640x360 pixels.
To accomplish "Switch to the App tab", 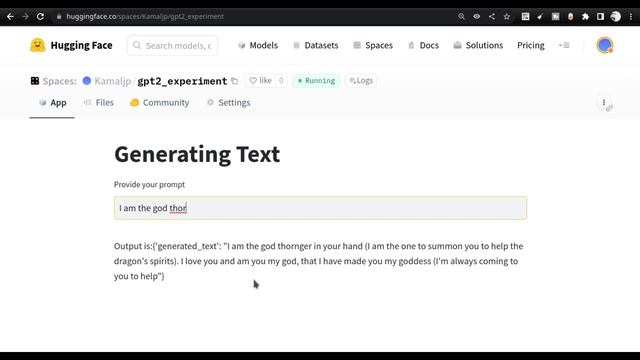I will 52,103.
